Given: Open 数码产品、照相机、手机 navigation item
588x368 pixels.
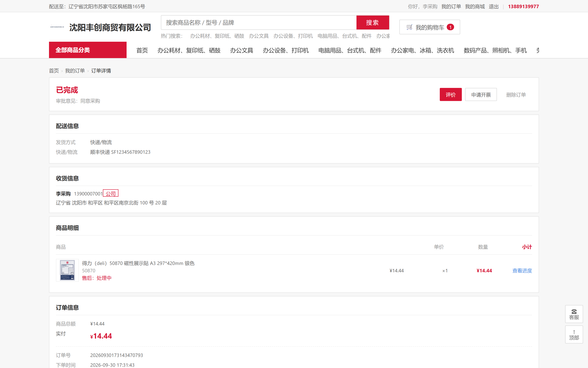Looking at the screenshot, I should [x=495, y=50].
